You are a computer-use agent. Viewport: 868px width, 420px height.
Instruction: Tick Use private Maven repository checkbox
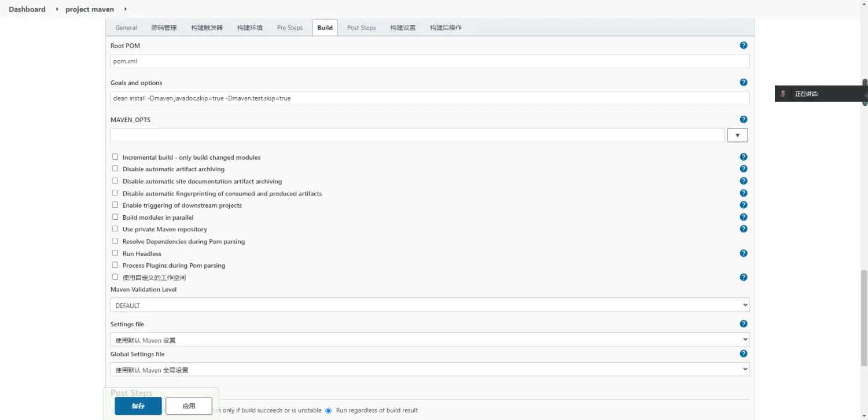point(115,229)
